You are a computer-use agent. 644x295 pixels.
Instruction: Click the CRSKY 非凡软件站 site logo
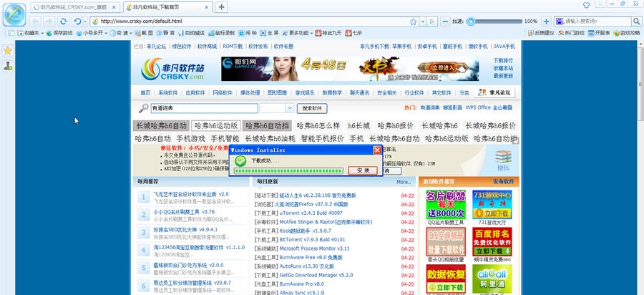pyautogui.click(x=172, y=69)
